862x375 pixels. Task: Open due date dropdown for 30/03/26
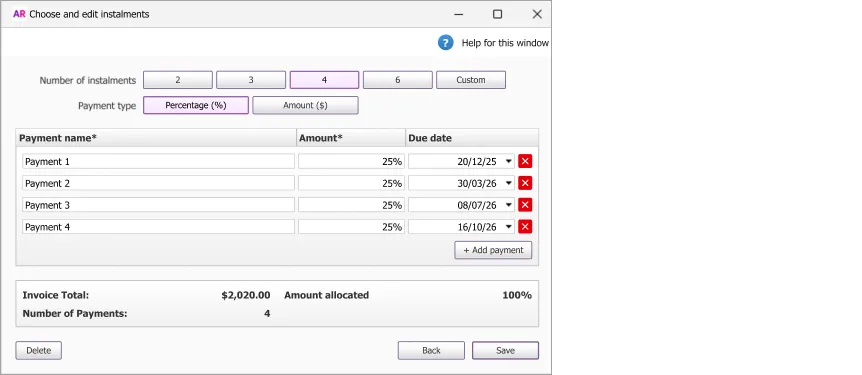pyautogui.click(x=509, y=183)
